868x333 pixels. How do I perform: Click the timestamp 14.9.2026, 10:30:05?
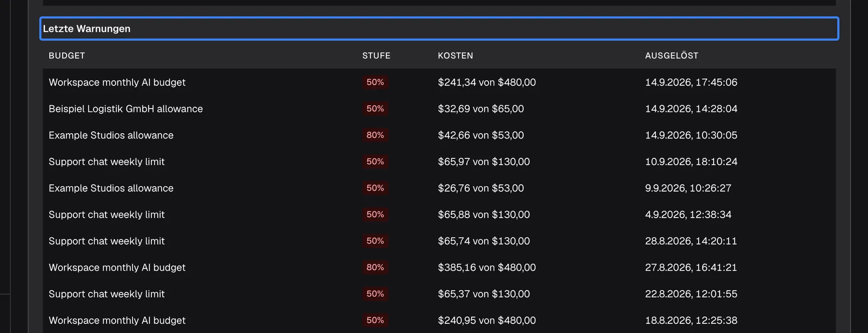[691, 135]
